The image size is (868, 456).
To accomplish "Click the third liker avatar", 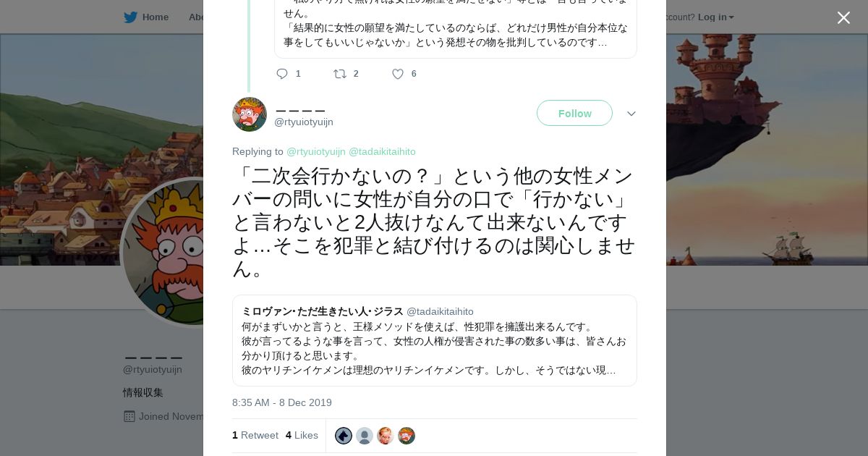I will pos(386,436).
